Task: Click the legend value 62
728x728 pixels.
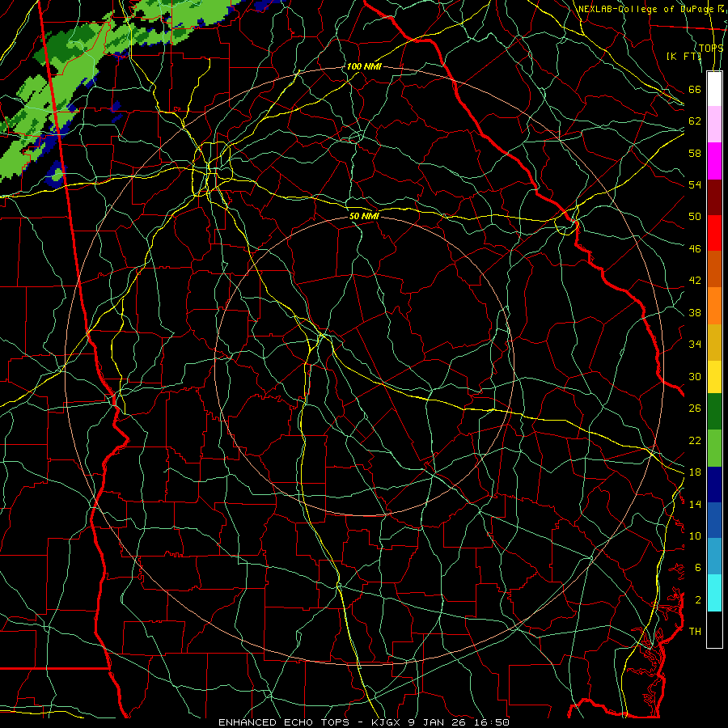Action: [x=695, y=121]
